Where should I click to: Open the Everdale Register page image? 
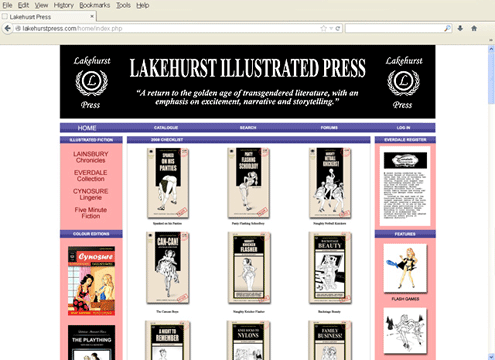pyautogui.click(x=405, y=186)
